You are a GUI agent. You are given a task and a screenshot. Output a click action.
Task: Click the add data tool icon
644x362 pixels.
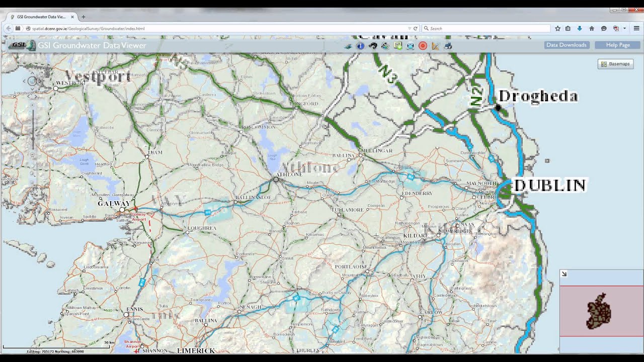point(398,46)
